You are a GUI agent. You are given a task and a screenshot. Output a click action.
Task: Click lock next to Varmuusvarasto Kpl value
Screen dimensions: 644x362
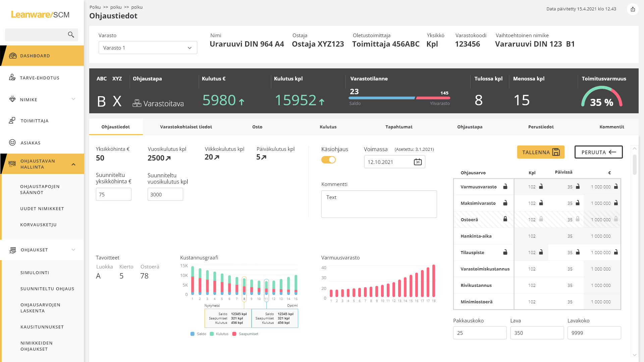[541, 186]
